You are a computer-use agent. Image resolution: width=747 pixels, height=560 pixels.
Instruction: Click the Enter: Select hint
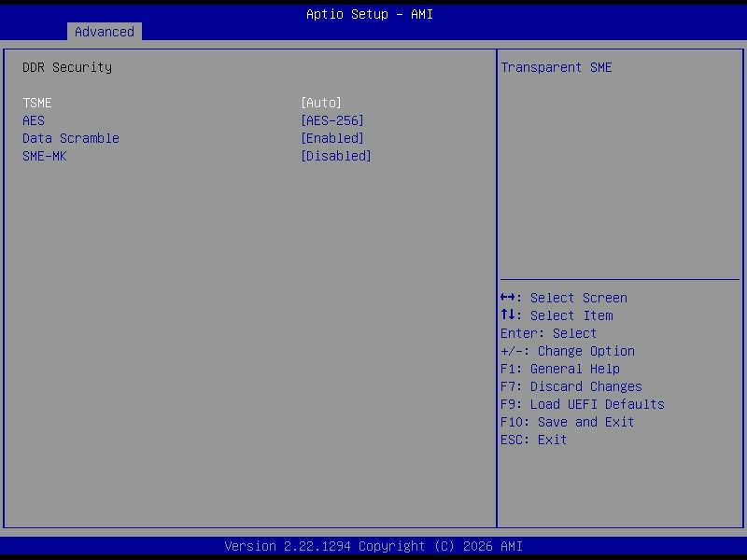coord(548,333)
